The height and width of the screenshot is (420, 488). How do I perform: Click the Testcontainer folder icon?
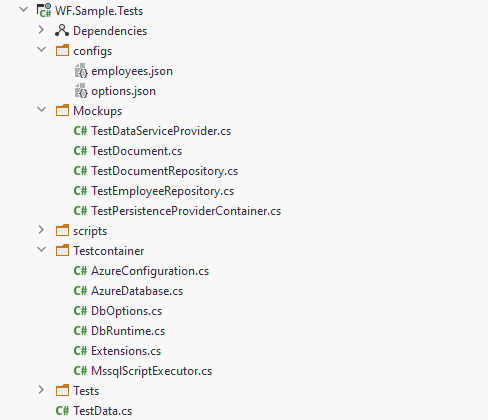pos(62,250)
